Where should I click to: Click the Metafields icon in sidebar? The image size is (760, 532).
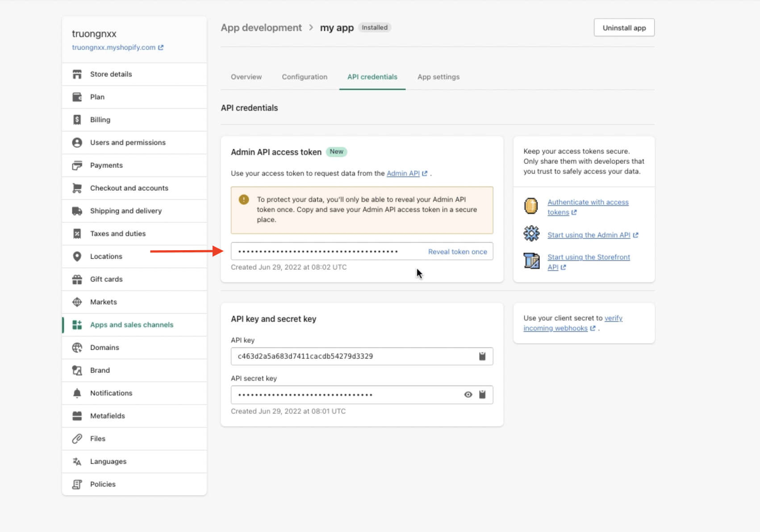point(77,416)
